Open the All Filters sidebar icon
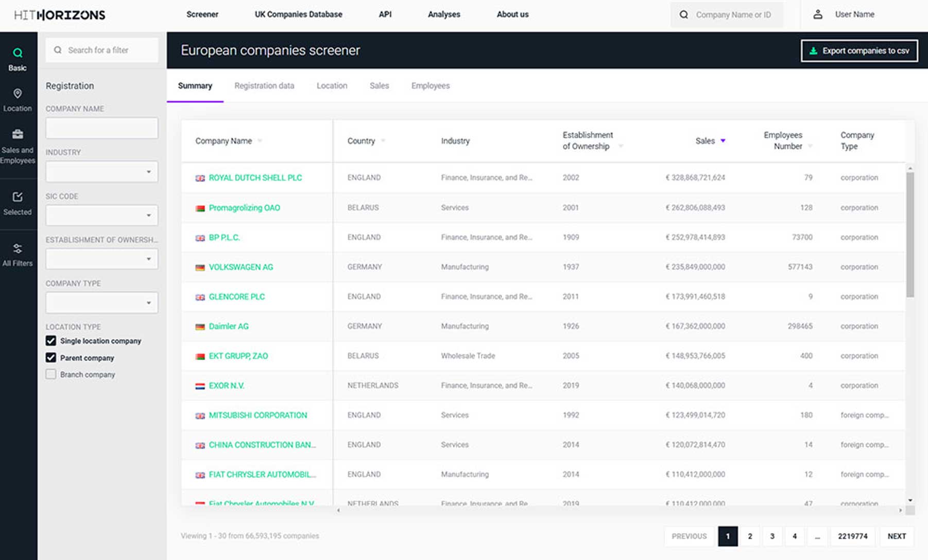 pyautogui.click(x=18, y=249)
